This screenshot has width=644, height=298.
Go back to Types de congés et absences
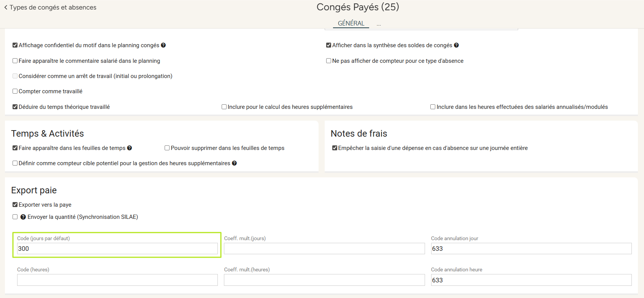coord(53,8)
